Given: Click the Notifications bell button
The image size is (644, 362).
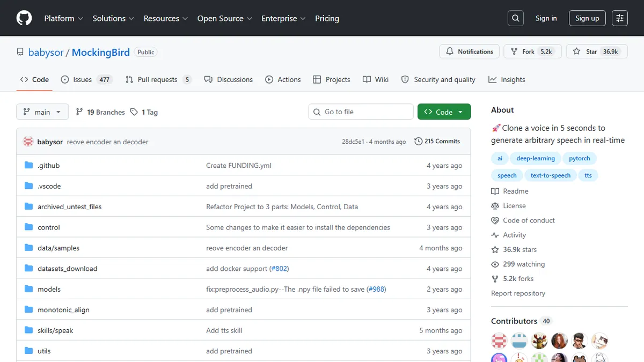Looking at the screenshot, I should (x=470, y=51).
